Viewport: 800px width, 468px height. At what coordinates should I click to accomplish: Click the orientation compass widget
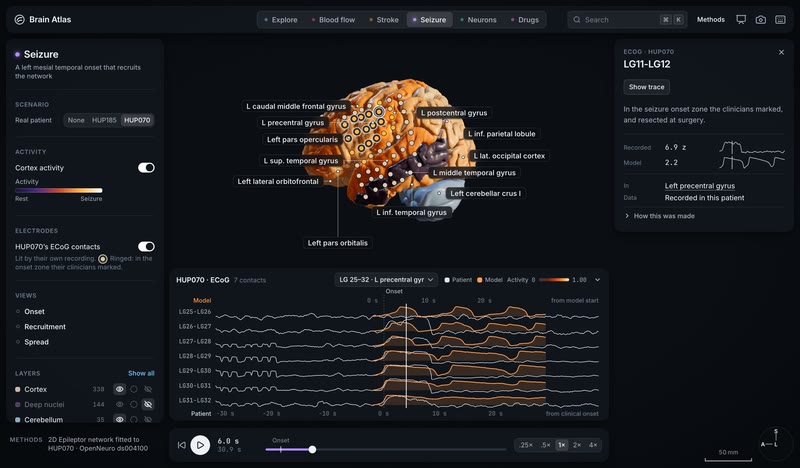point(776,443)
